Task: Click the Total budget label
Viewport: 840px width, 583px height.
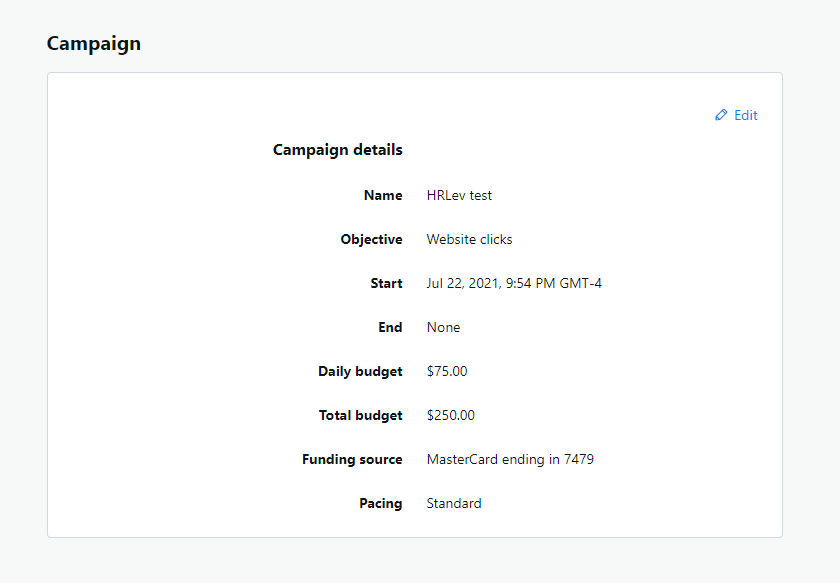Action: (361, 416)
